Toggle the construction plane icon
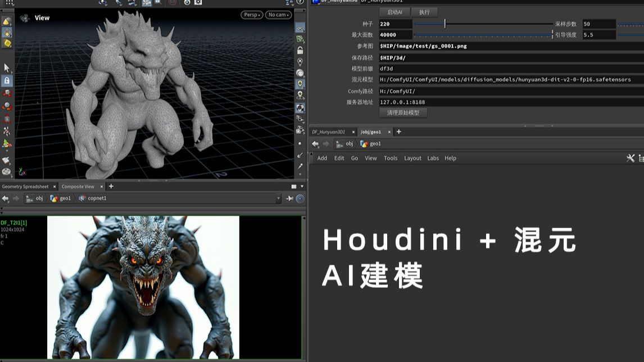Image resolution: width=644 pixels, height=362 pixels. (300, 39)
